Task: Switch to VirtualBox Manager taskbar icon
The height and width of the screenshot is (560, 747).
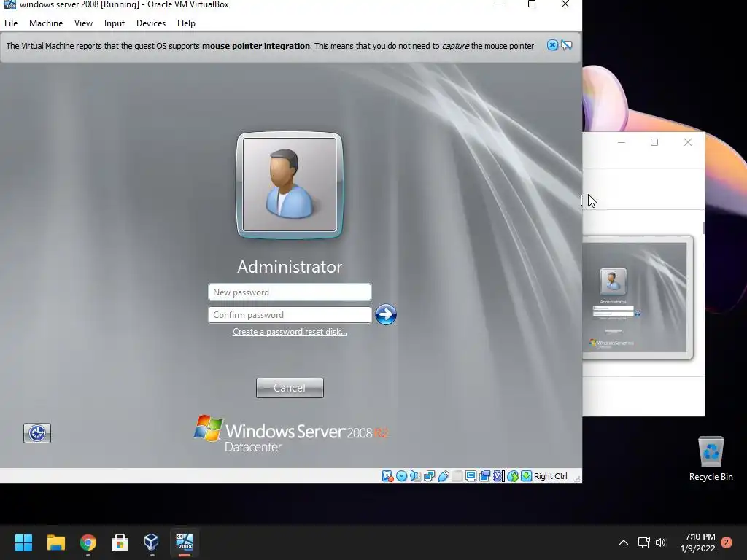Action: 152,542
